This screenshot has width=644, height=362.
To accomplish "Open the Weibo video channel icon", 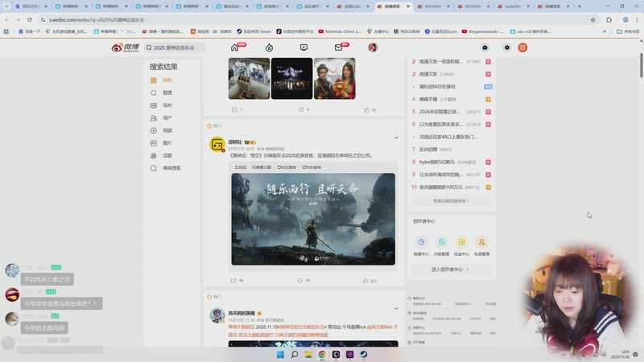I will point(303,47).
